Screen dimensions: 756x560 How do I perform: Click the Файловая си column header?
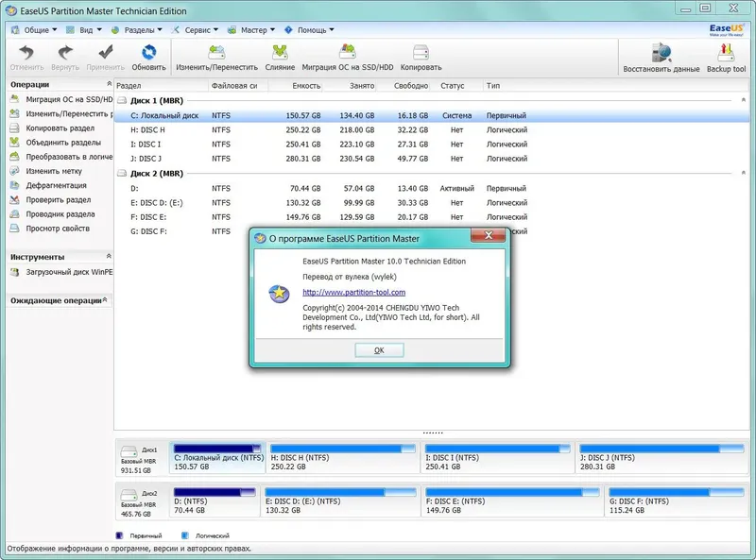pyautogui.click(x=238, y=86)
